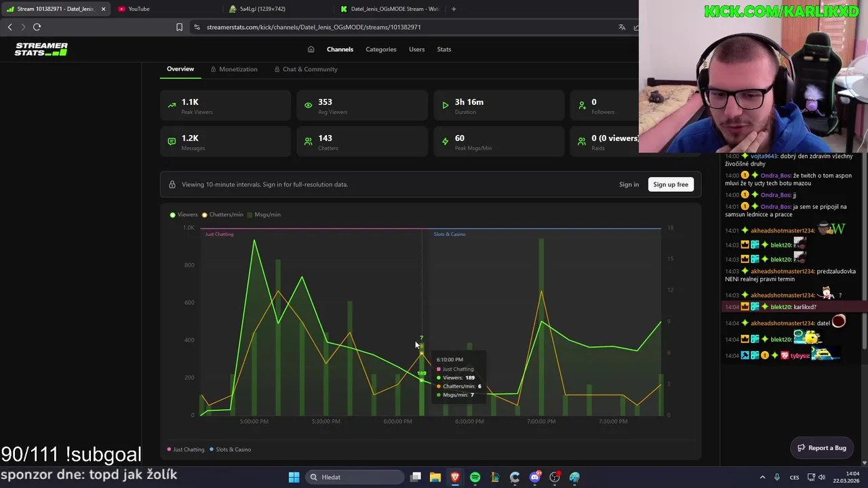Open Categories in the top navigation
Viewport: 868px width, 488px height.
(x=381, y=49)
